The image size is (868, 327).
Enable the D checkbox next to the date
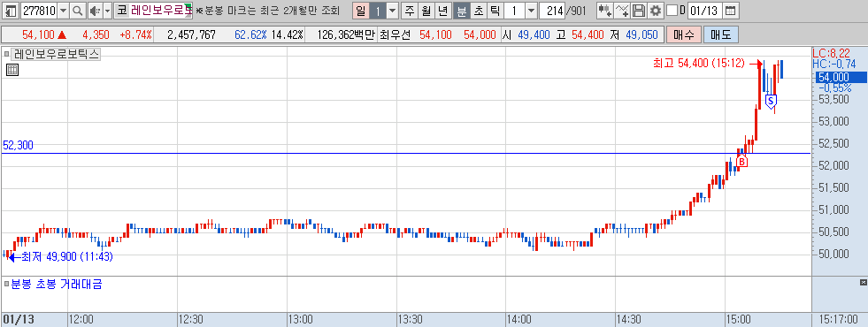pos(672,10)
